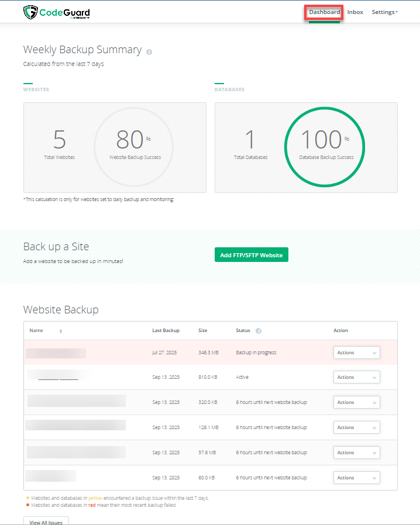Click the 100% Database Backup Success ring
The height and width of the screenshot is (525, 420).
(325, 144)
